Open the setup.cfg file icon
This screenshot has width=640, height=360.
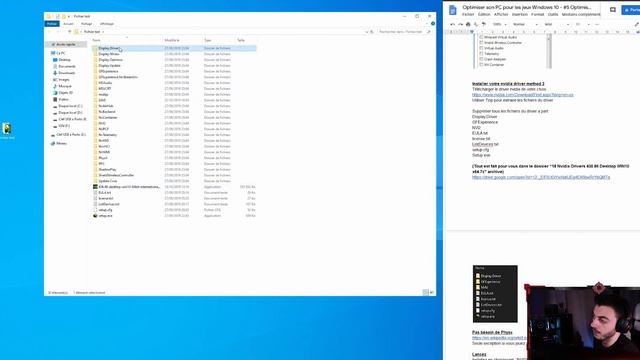tap(95, 210)
